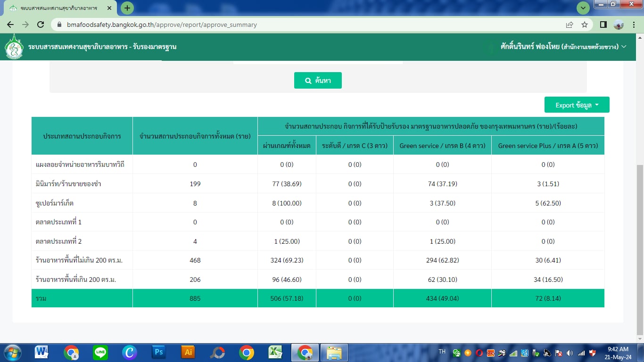Toggle the browser side panel icon

click(x=603, y=25)
